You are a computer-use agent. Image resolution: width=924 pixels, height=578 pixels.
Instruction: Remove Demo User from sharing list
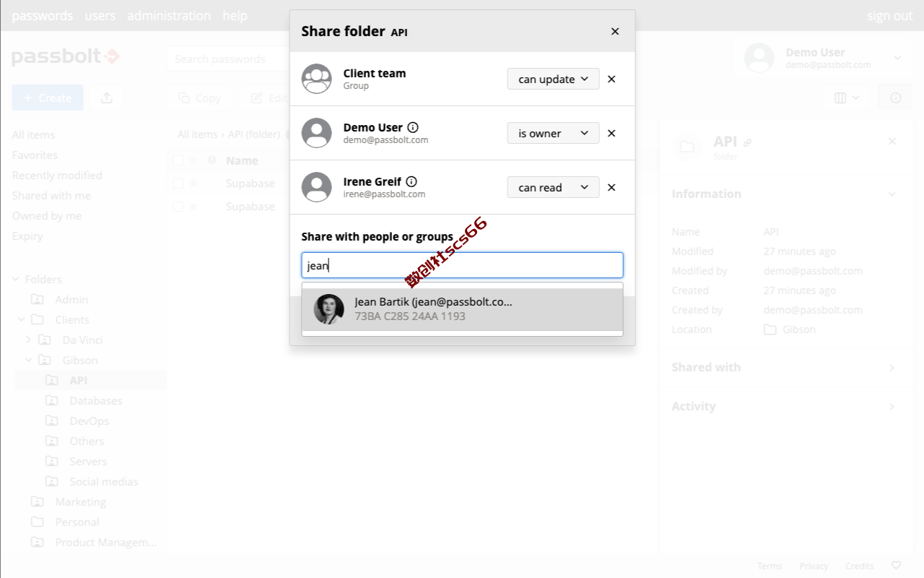pyautogui.click(x=611, y=133)
